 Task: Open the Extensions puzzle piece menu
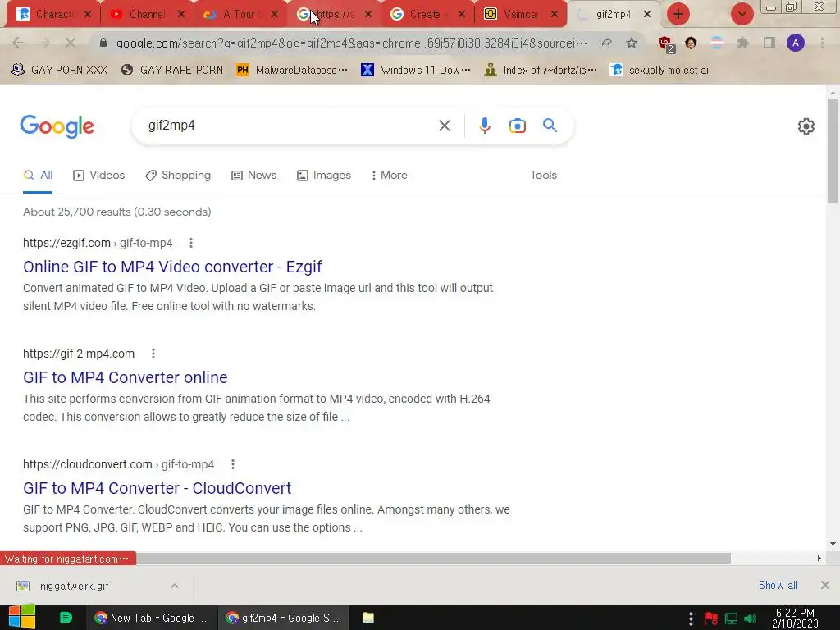coord(742,43)
